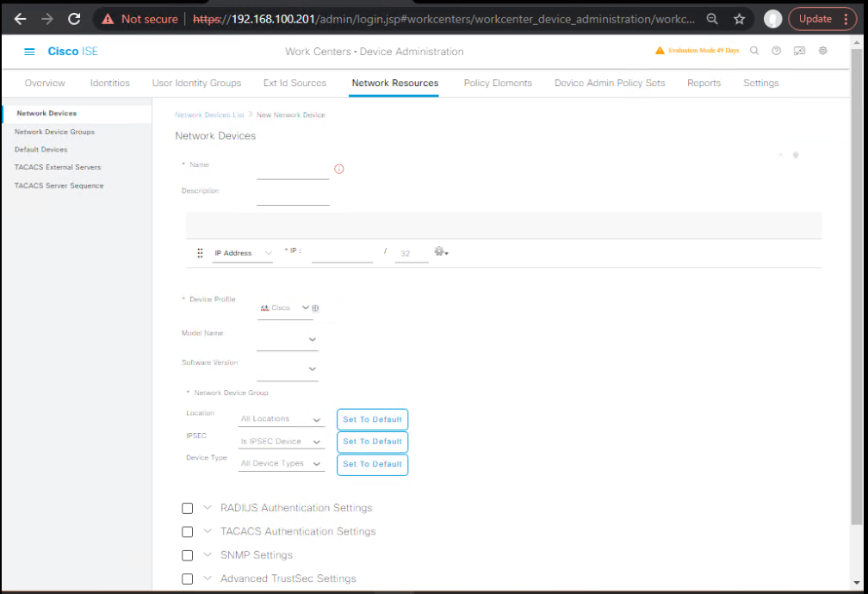Open the Software Version dropdown
This screenshot has height=594, width=868.
[288, 369]
